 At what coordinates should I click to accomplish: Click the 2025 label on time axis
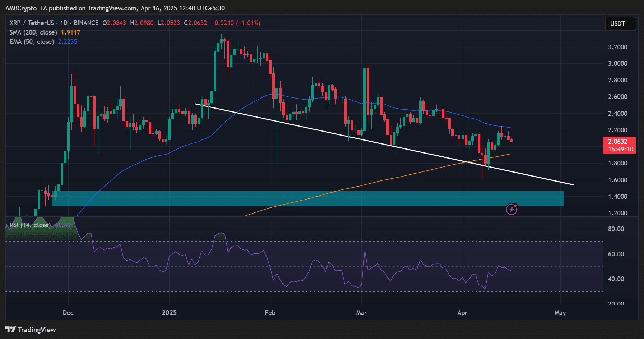click(x=169, y=312)
